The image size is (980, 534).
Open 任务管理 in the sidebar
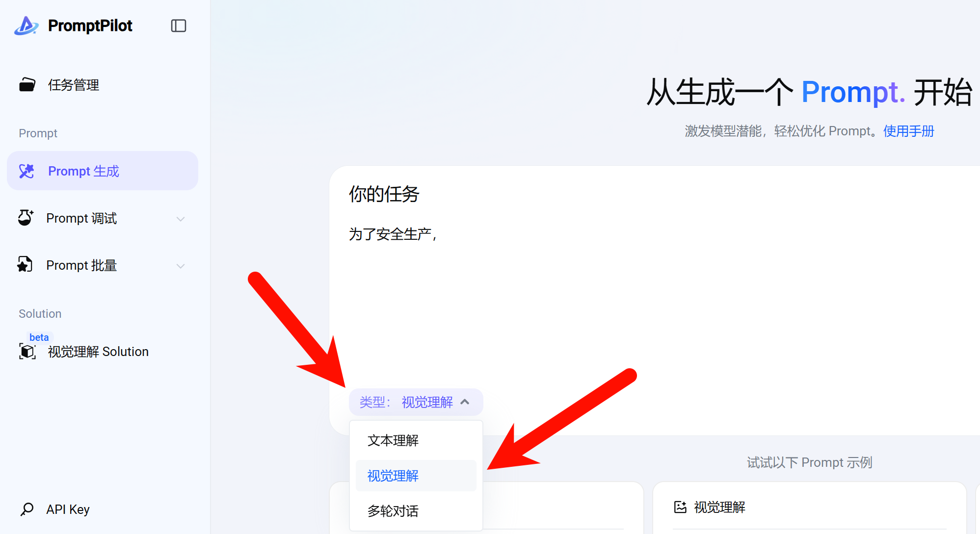(74, 85)
